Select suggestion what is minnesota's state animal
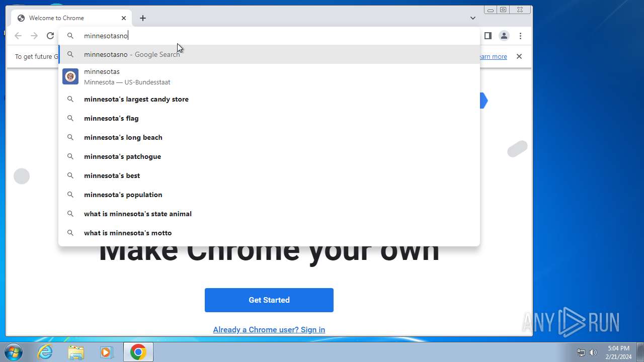Screen dimensions: 644x362 tap(269, 214)
